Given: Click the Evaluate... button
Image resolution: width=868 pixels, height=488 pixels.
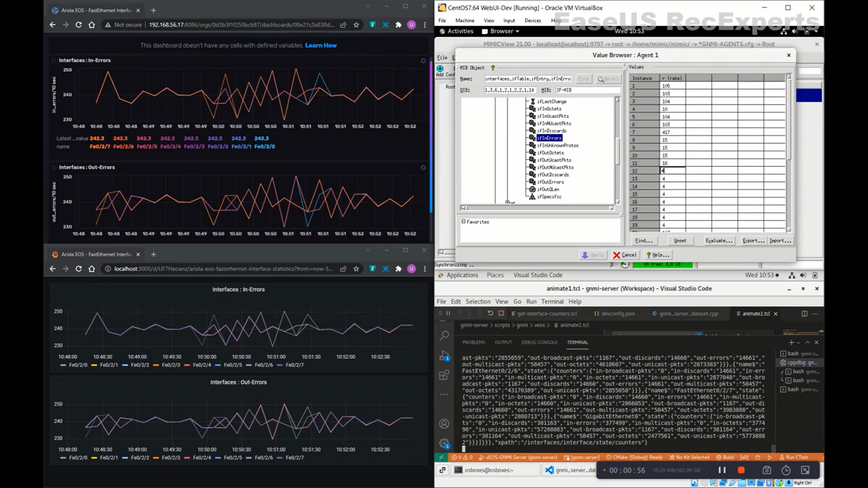Looking at the screenshot, I should pos(719,241).
